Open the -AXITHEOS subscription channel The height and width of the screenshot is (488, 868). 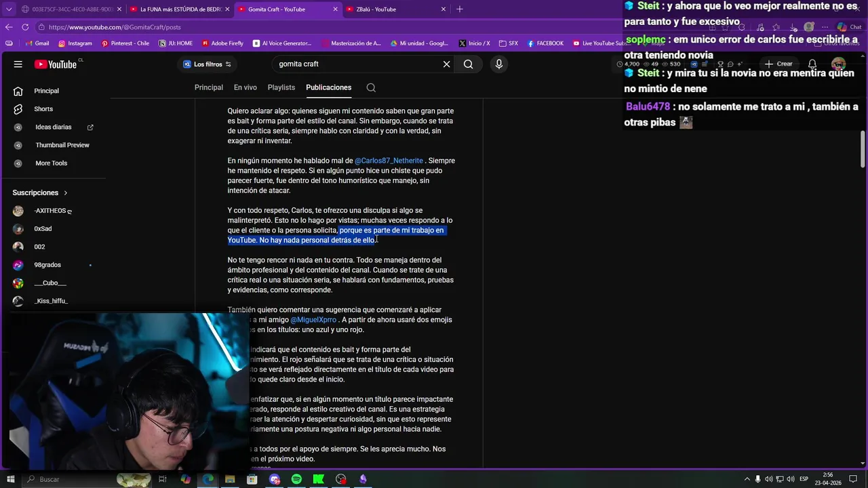(54, 211)
